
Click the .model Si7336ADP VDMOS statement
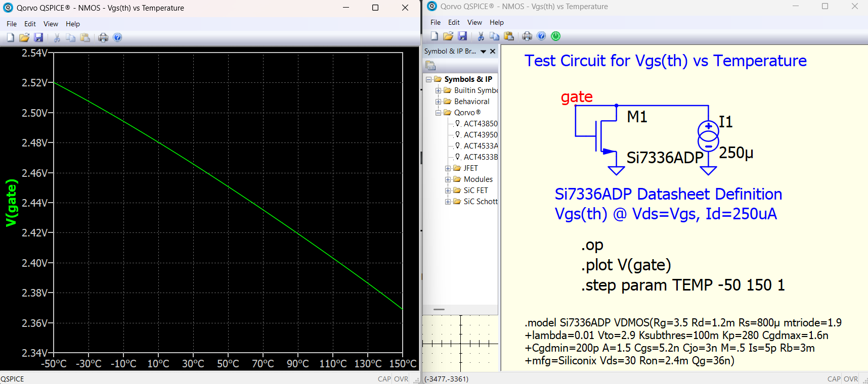[x=683, y=342]
